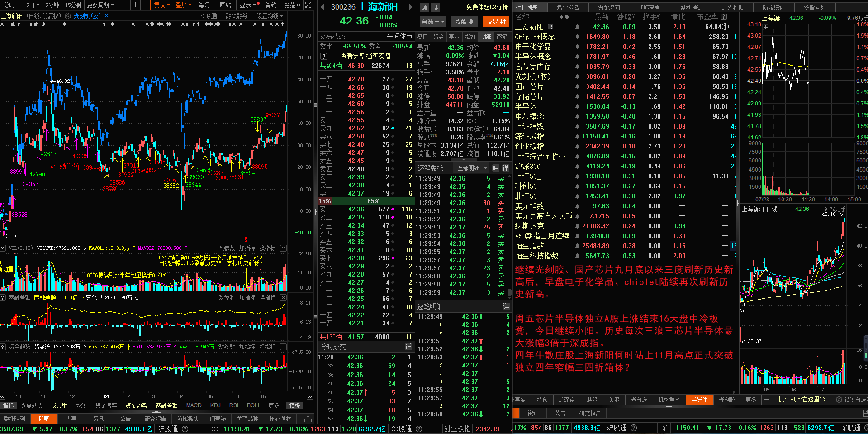Image resolution: width=868 pixels, height=434 pixels.
Task: Open 5日 period dropdown
Action: tap(33, 5)
